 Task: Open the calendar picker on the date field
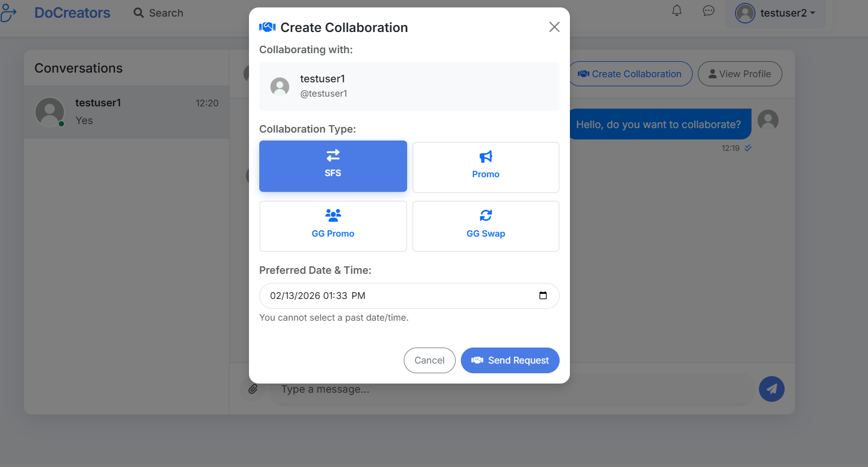543,296
